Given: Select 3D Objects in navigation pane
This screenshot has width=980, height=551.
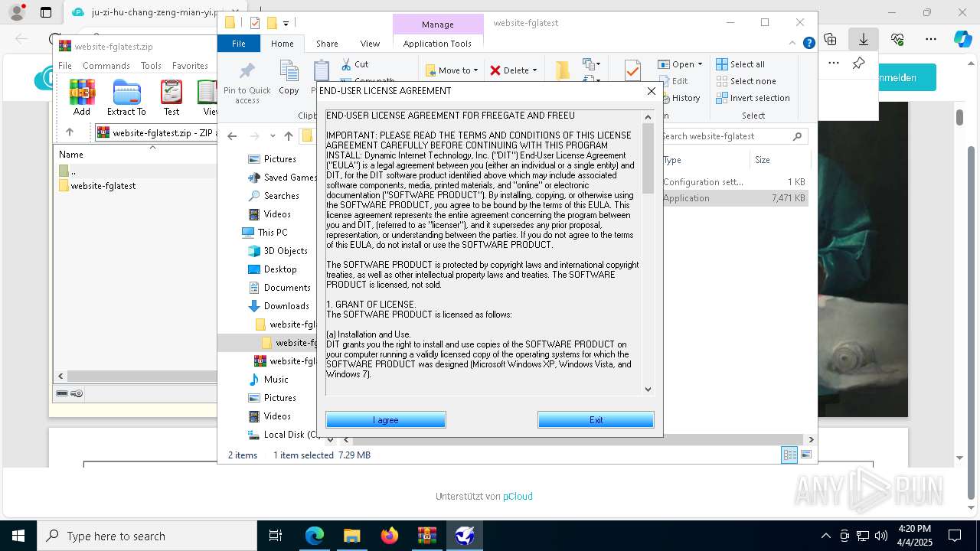Looking at the screenshot, I should click(277, 251).
